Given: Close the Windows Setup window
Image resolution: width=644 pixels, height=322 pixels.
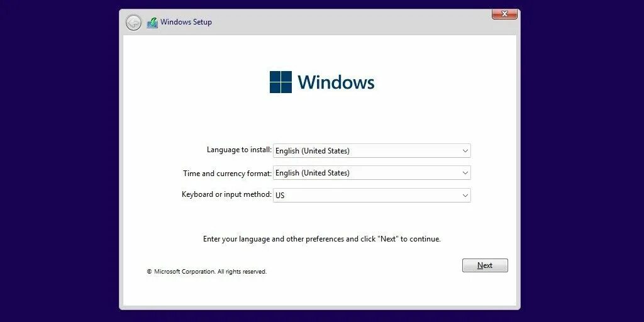Looking at the screenshot, I should pyautogui.click(x=505, y=14).
